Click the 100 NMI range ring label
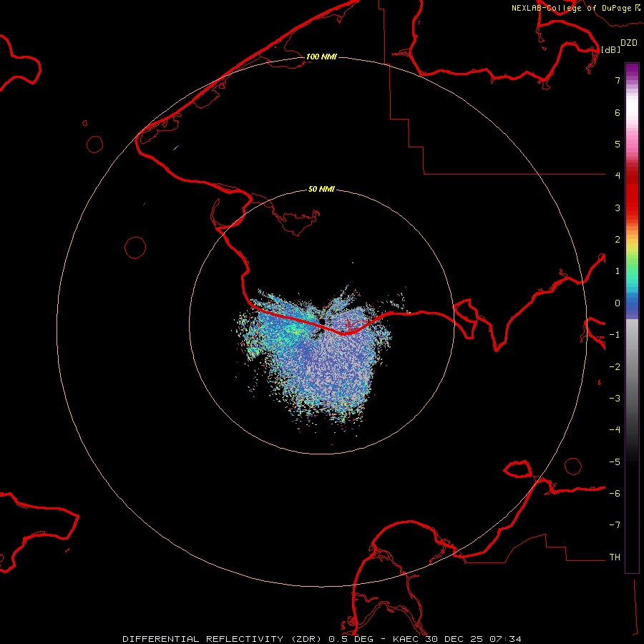The image size is (644, 644). point(321,57)
